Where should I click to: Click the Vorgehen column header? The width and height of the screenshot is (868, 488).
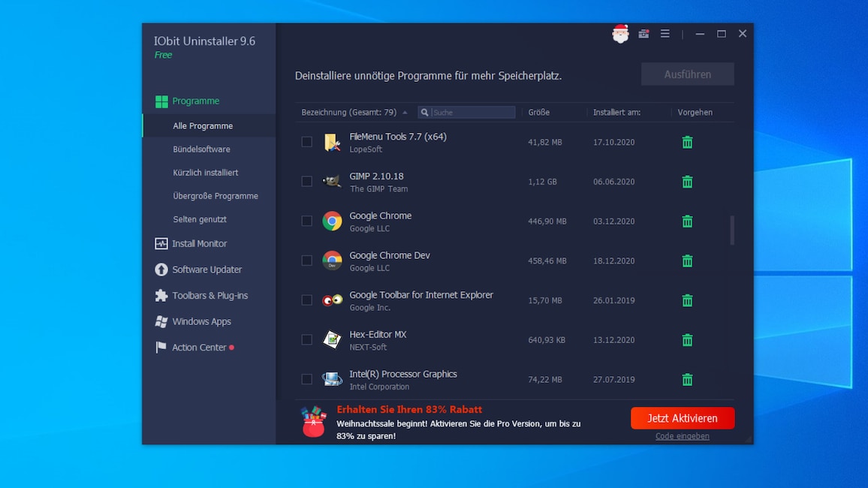(695, 113)
